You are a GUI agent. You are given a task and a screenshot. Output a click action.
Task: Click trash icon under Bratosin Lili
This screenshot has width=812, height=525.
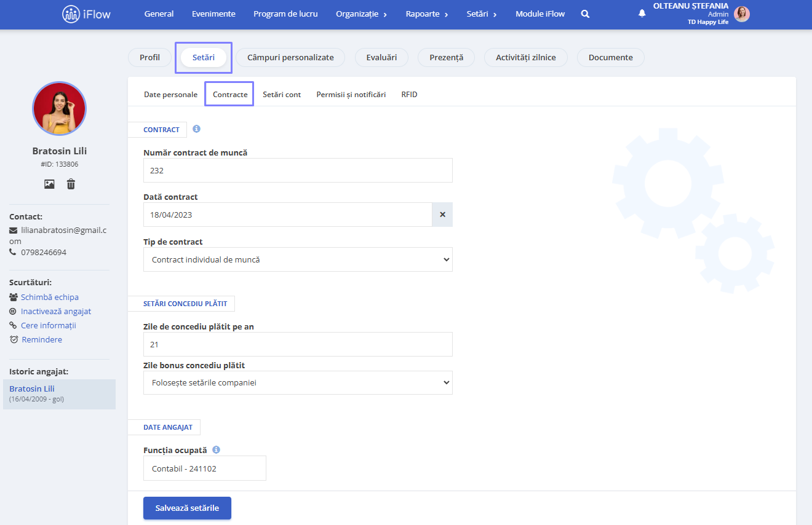pos(71,184)
